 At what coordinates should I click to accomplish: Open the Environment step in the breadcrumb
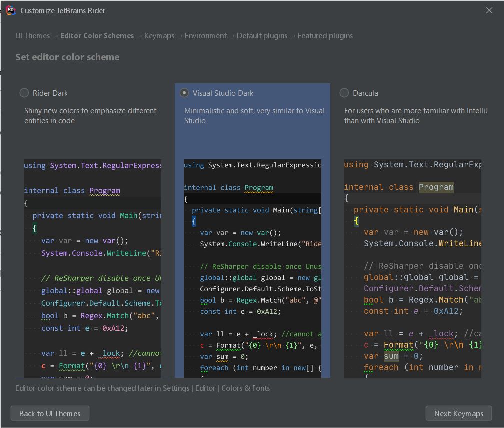click(206, 35)
